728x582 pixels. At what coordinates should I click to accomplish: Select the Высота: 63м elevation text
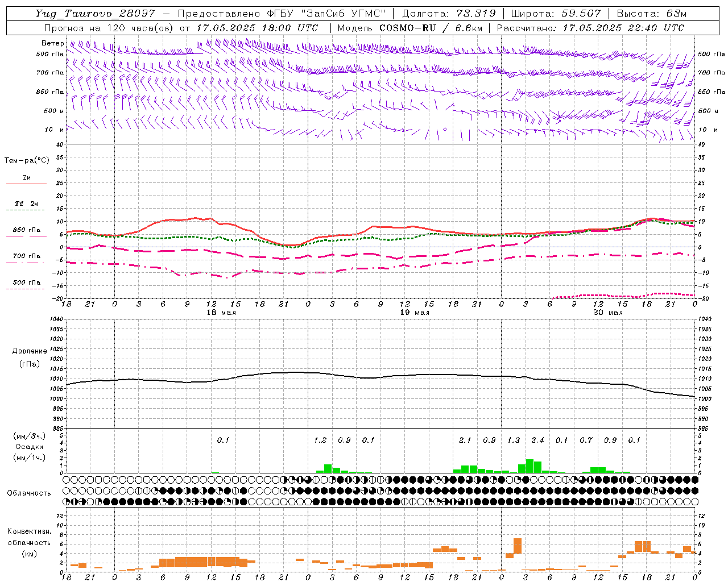pos(652,14)
